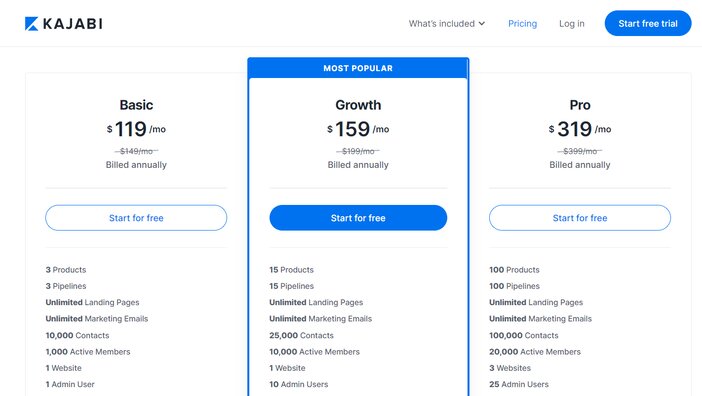Image resolution: width=702 pixels, height=396 pixels.
Task: Click the MOST POPULAR banner
Action: (x=358, y=68)
